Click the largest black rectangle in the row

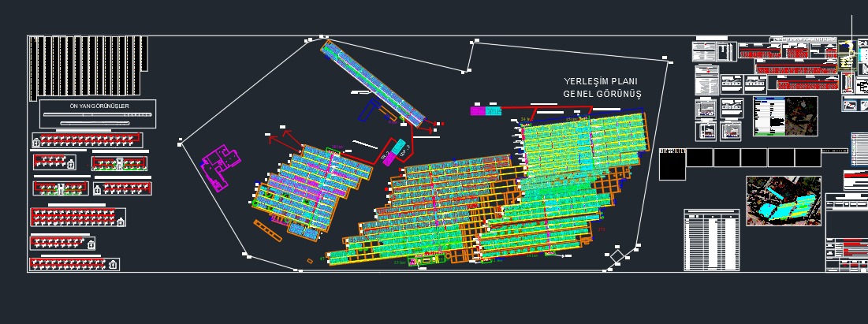pyautogui.click(x=672, y=165)
